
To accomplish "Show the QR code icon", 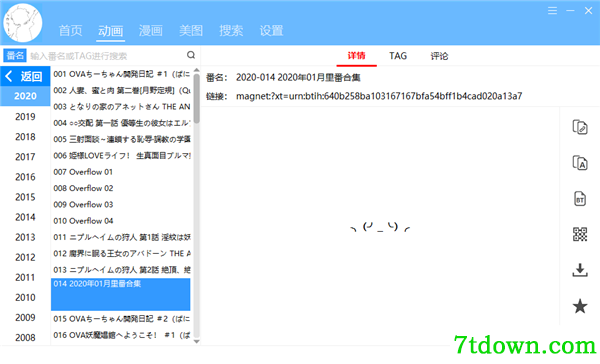I will point(580,234).
